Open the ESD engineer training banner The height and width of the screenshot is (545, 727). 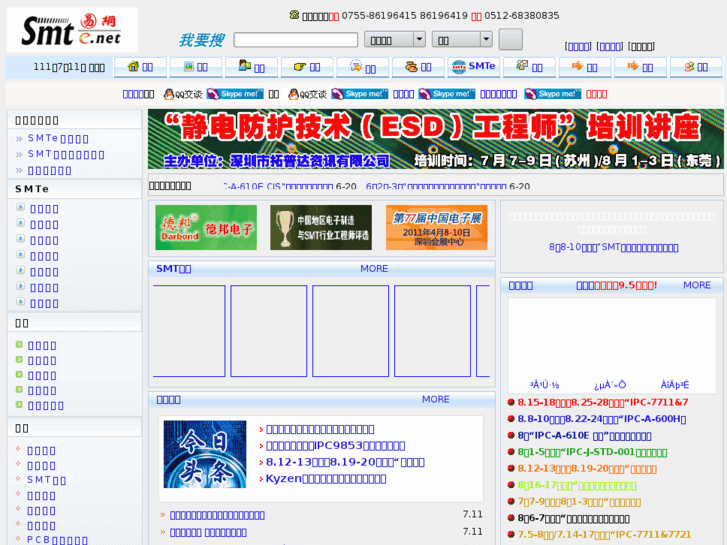(435, 139)
